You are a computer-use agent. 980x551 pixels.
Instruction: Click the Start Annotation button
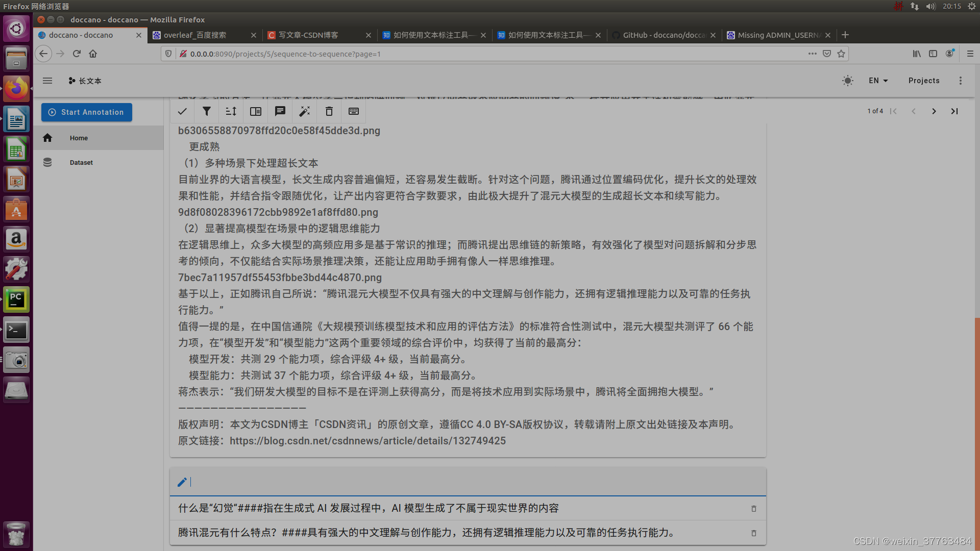pos(87,112)
